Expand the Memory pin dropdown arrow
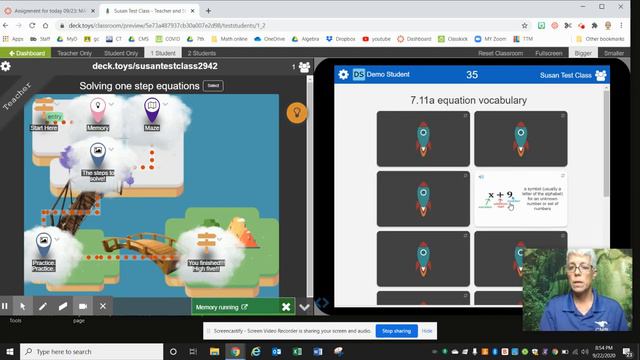Image resolution: width=640 pixels, height=360 pixels. click(x=111, y=104)
